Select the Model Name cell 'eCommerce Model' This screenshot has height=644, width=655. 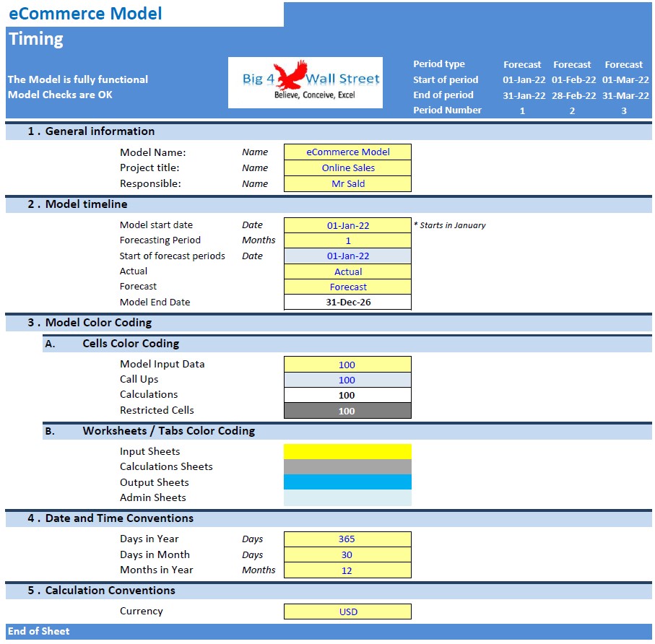pos(347,152)
